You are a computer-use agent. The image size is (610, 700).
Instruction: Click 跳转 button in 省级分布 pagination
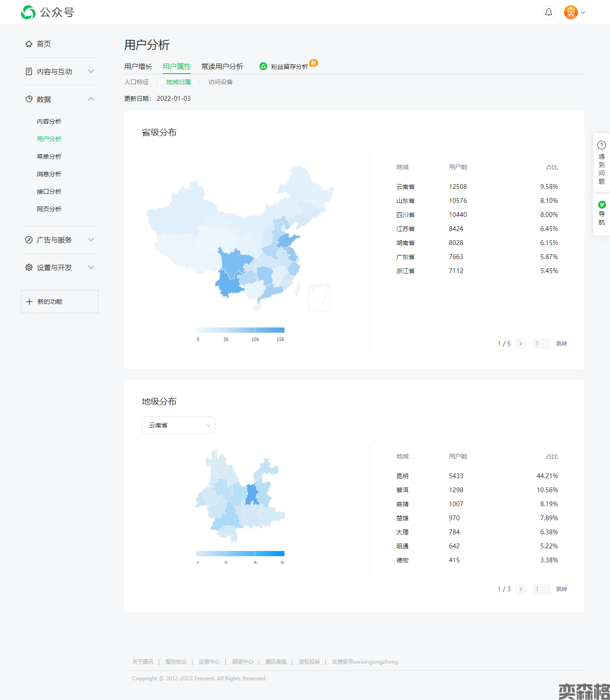[561, 344]
